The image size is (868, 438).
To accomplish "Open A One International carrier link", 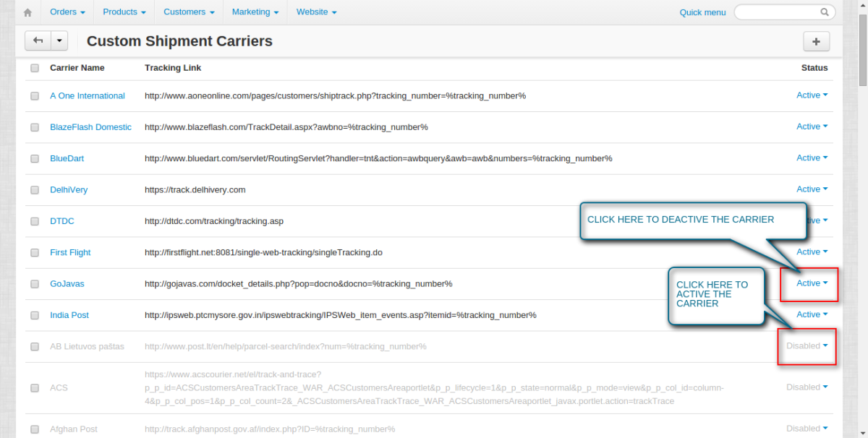I will coord(87,95).
